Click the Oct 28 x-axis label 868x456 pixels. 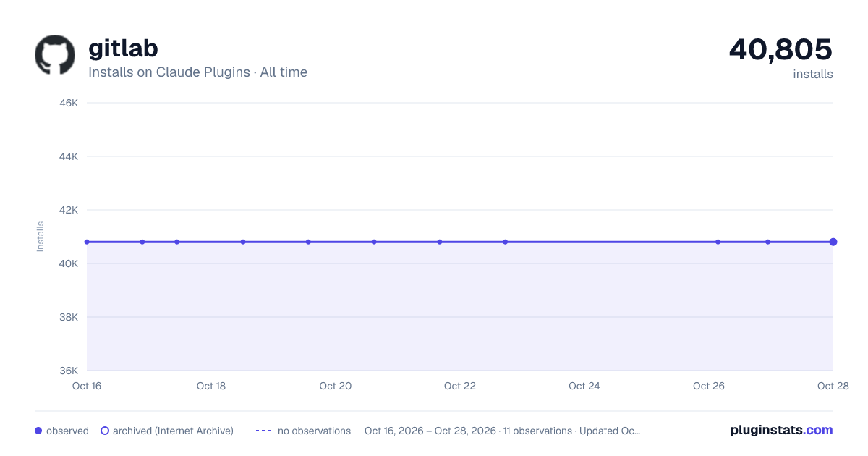[x=833, y=386]
